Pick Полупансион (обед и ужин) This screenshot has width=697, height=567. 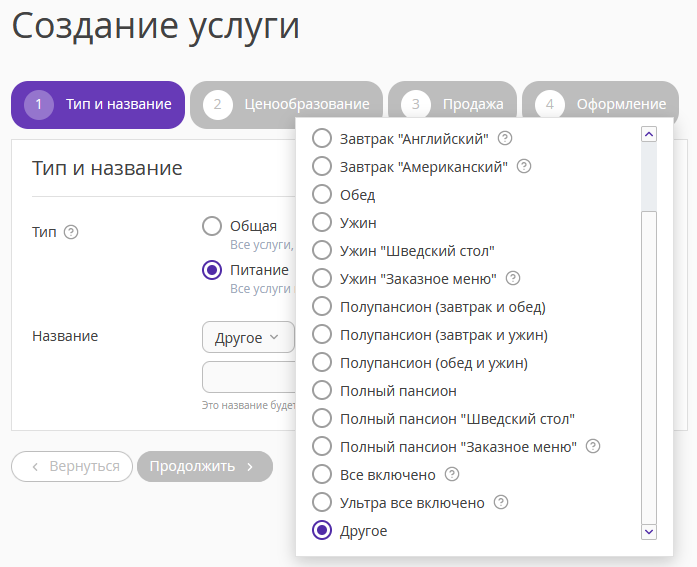[322, 362]
